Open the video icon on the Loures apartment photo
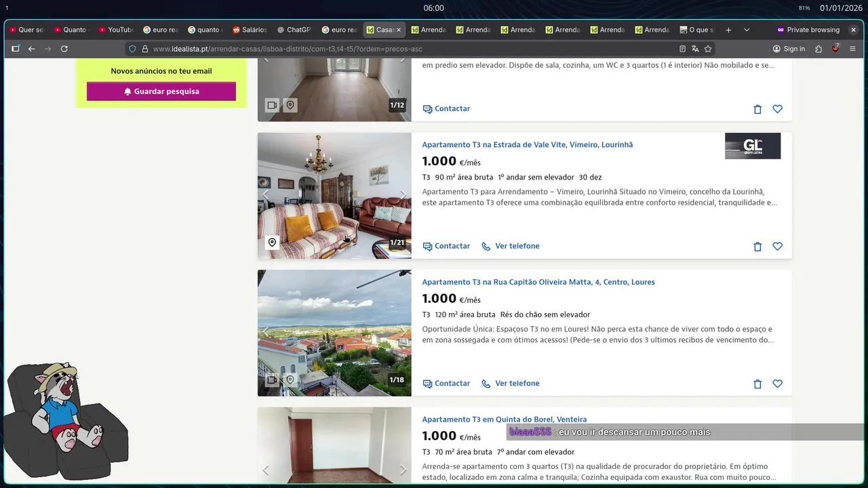Screen dimensions: 868x488 click(272, 380)
